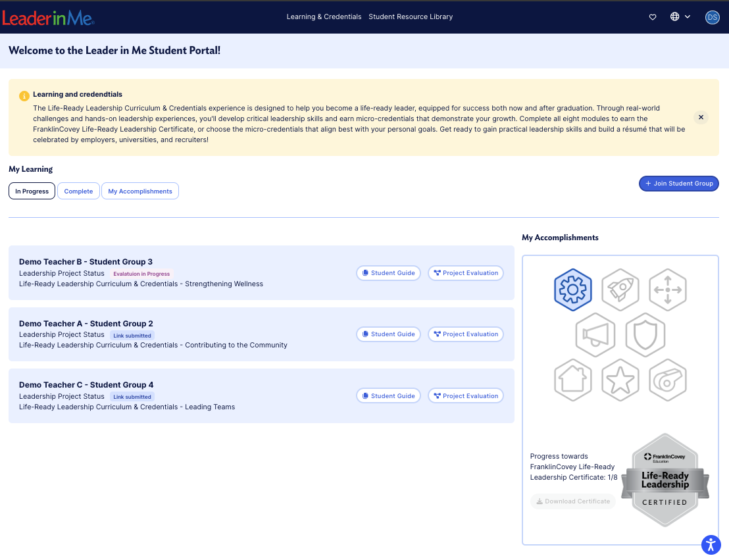Click the megaphone badge icon
The height and width of the screenshot is (560, 729).
(x=595, y=334)
